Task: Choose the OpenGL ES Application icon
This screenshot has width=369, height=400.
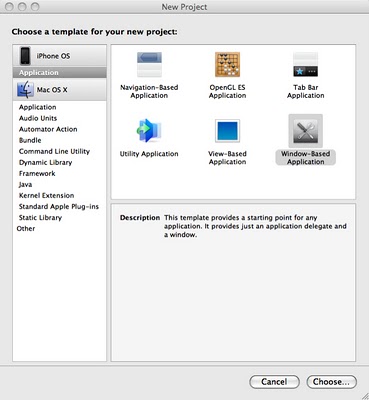Action: pos(227,65)
